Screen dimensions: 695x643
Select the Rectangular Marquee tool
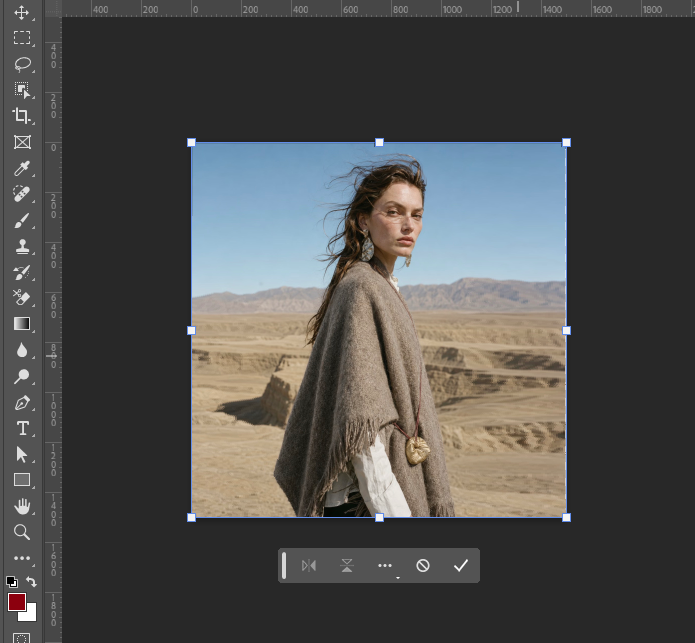click(22, 38)
